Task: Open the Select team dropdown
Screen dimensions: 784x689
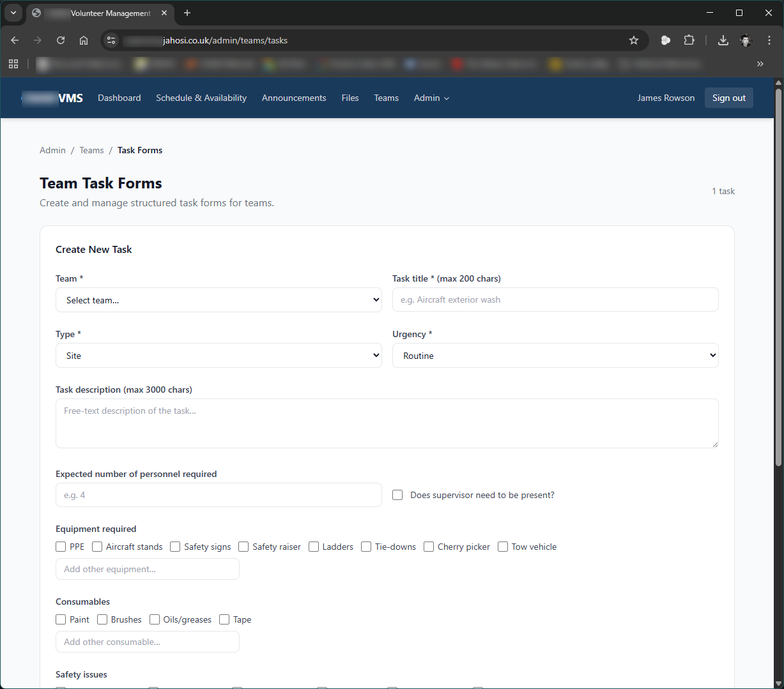Action: pos(219,300)
